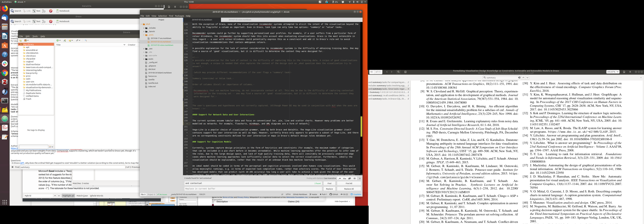Viewport: 644px width, 224px height.
Task: Click the Find All button
Action: (x=349, y=183)
